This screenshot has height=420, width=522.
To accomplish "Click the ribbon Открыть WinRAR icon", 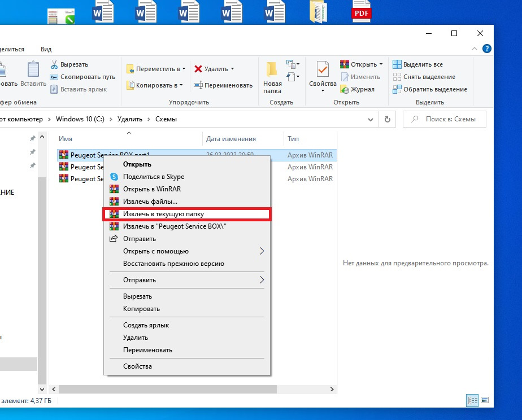I will point(345,64).
